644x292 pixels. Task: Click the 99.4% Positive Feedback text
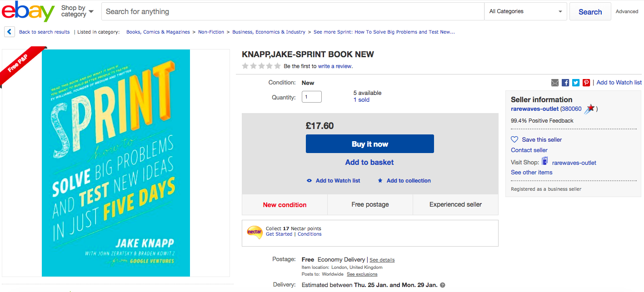542,121
